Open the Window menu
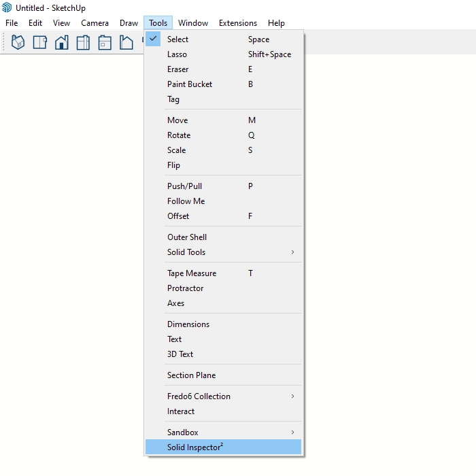 (193, 23)
